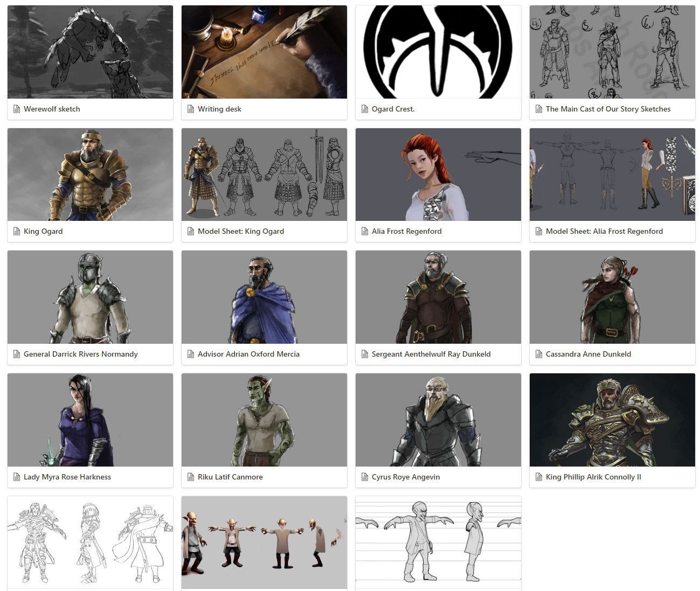Click the document icon beside Ogard Crest
Viewport: 700px width, 591px height.
(x=364, y=109)
